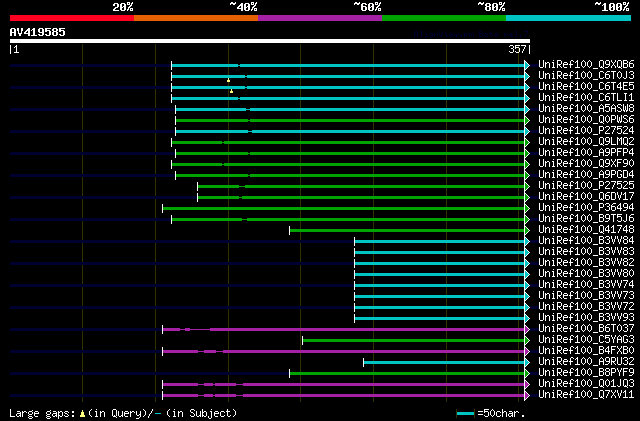Image resolution: width=640 pixels, height=421 pixels.
Task: Click the query end position 357
Action: (x=517, y=49)
